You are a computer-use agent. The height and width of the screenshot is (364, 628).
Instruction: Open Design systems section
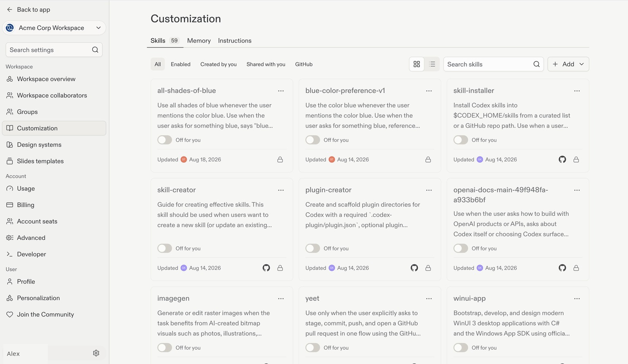pos(54,145)
